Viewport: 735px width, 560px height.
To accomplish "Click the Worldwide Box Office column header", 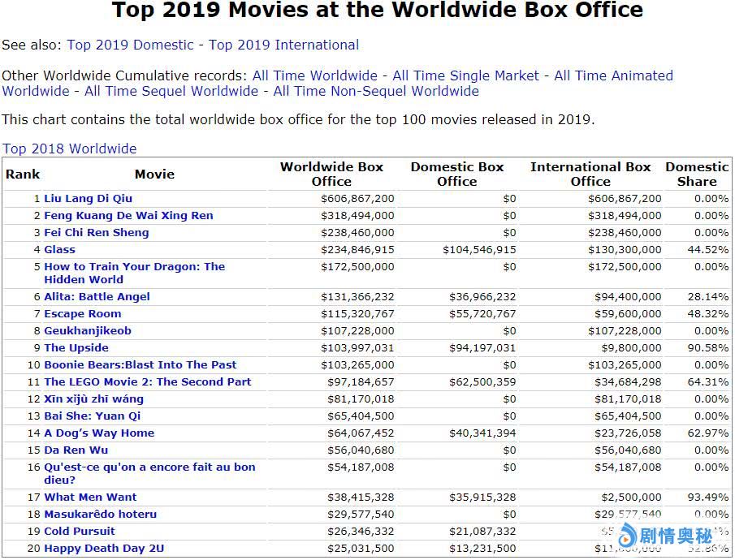I will 331,174.
